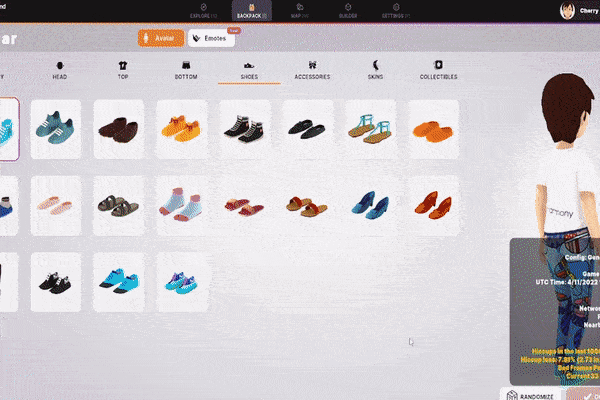Choose the dark brown loafers
This screenshot has width=600, height=400.
(119, 129)
